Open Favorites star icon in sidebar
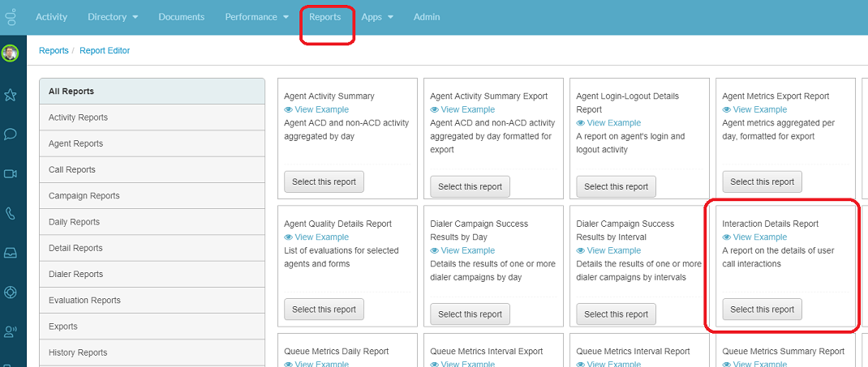Image resolution: width=868 pixels, height=367 pixels. (x=10, y=96)
